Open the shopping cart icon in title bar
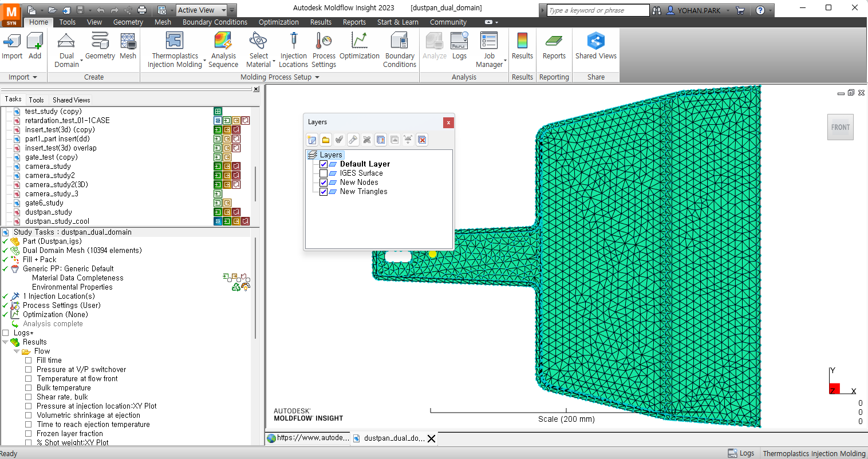The image size is (868, 459). tap(740, 10)
